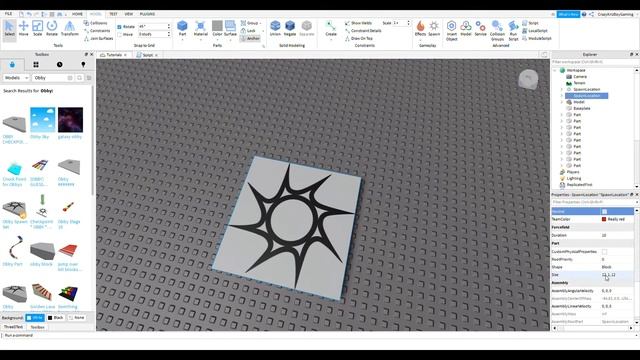Open the Toolbox Inventory grid icon

pyautogui.click(x=36, y=64)
